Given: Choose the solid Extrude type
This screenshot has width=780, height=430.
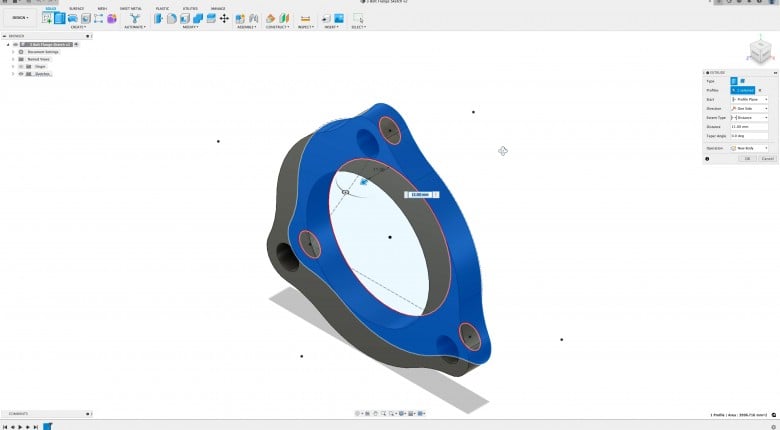Looking at the screenshot, I should tap(734, 81).
